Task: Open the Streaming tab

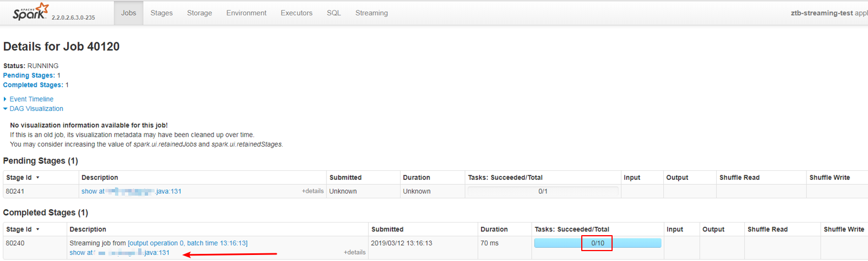Action: [x=371, y=13]
